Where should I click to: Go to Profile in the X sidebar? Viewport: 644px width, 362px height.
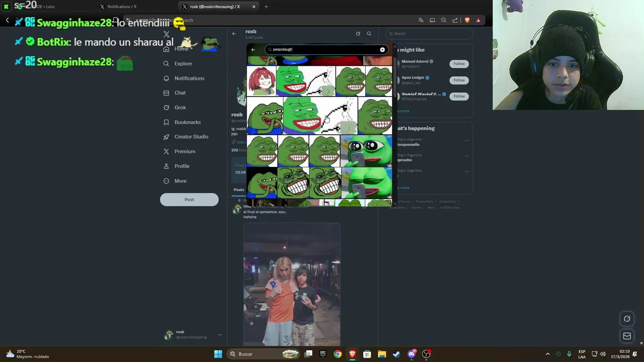pos(176,166)
